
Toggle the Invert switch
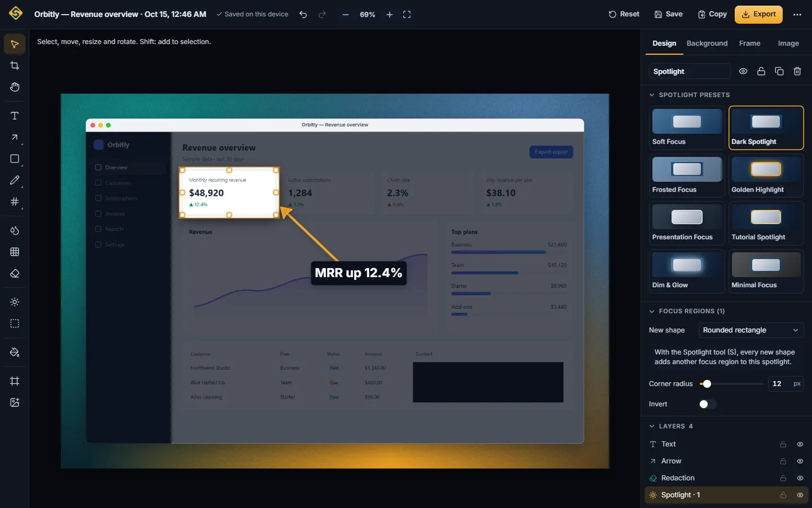[x=708, y=404]
